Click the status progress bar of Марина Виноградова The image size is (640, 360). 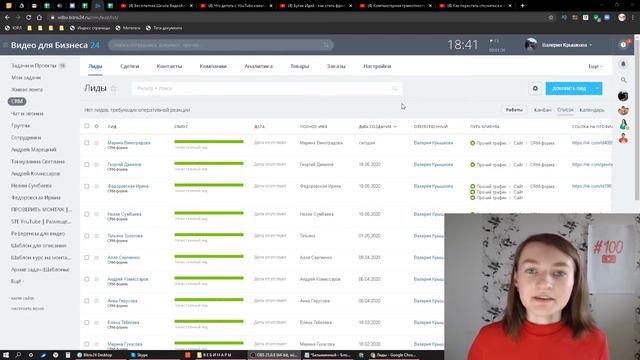pyautogui.click(x=209, y=142)
